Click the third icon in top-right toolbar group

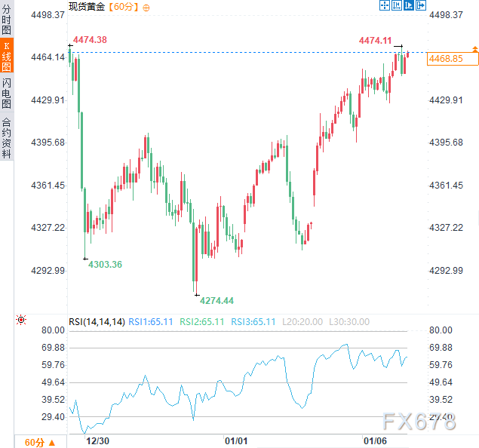(408, 6)
